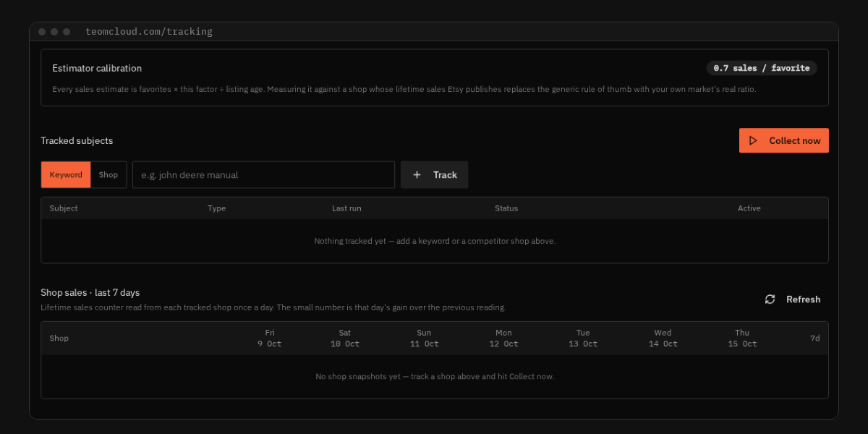Click the Track button label
868x434 pixels.
pyautogui.click(x=445, y=175)
